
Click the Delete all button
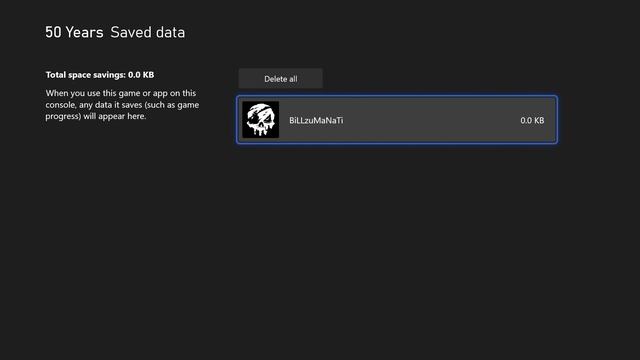click(x=280, y=78)
